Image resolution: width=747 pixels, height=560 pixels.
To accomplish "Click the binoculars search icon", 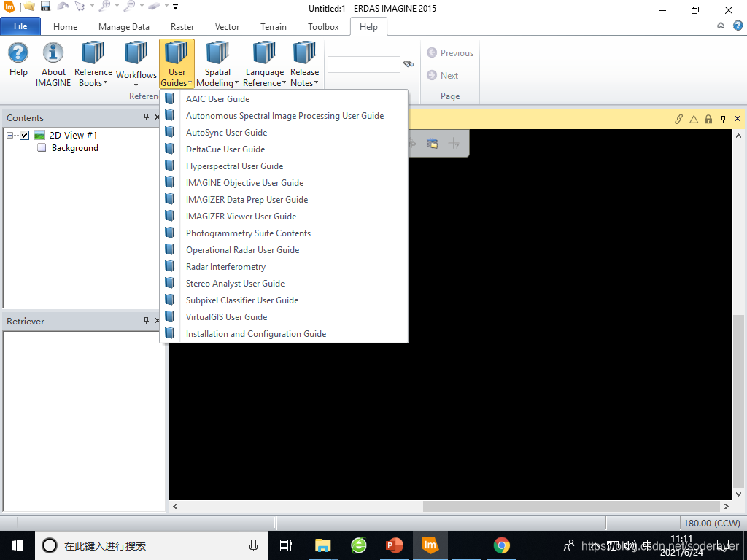I will [x=409, y=64].
